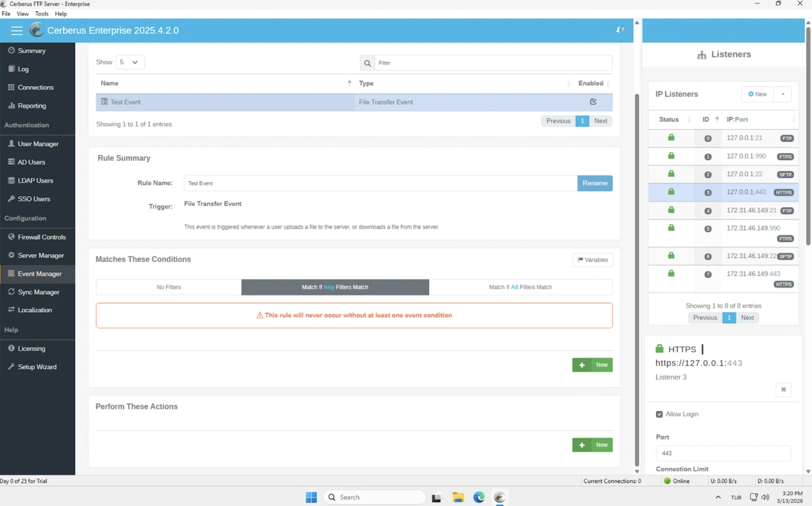812x506 pixels.
Task: Select listener 127.0.0.1:443 HTTPS
Action: click(723, 193)
